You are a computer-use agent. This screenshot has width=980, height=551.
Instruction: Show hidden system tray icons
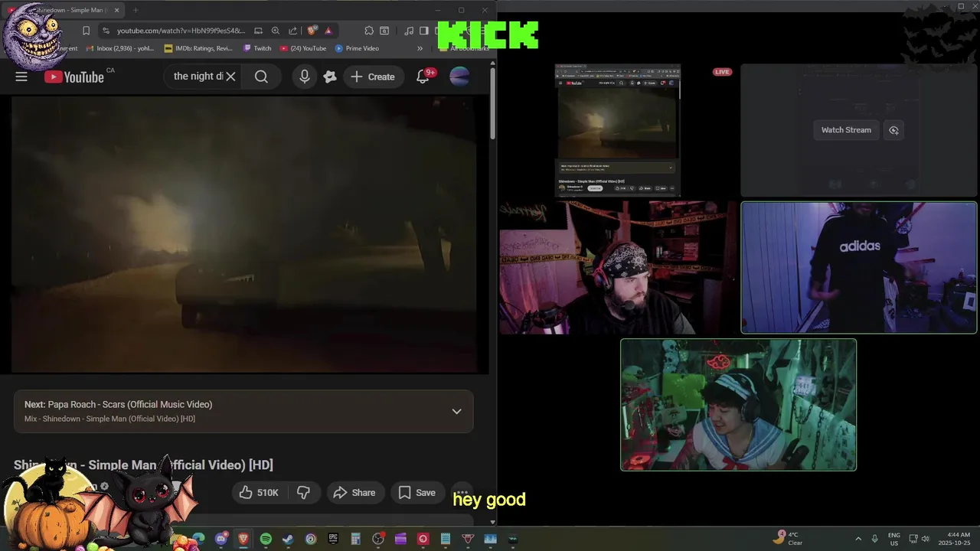pyautogui.click(x=857, y=539)
